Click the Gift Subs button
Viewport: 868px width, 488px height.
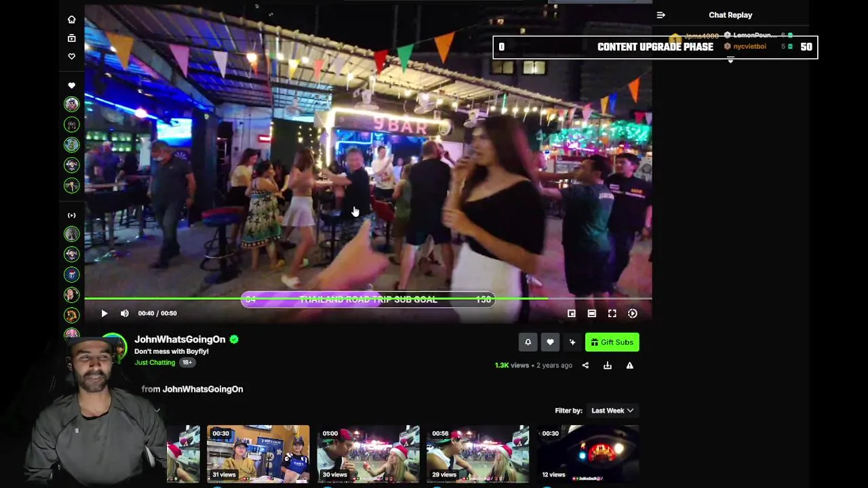(612, 342)
